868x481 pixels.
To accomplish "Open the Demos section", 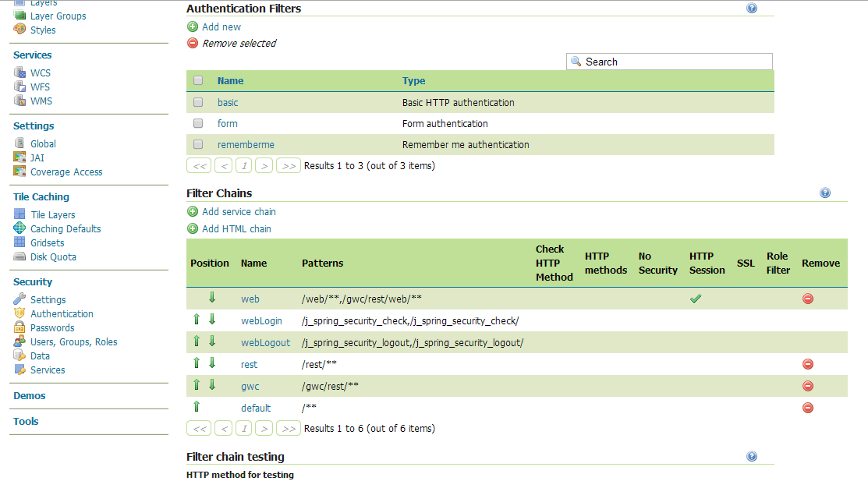I will coord(30,396).
